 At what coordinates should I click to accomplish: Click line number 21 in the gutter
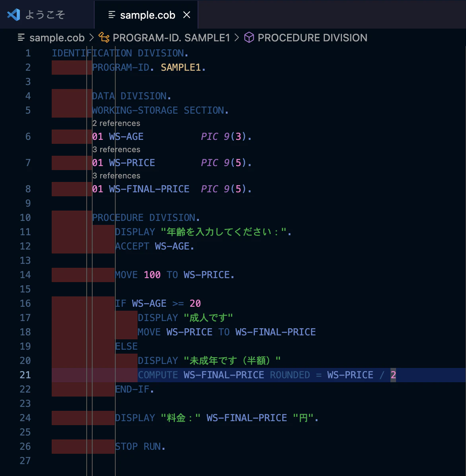click(25, 375)
